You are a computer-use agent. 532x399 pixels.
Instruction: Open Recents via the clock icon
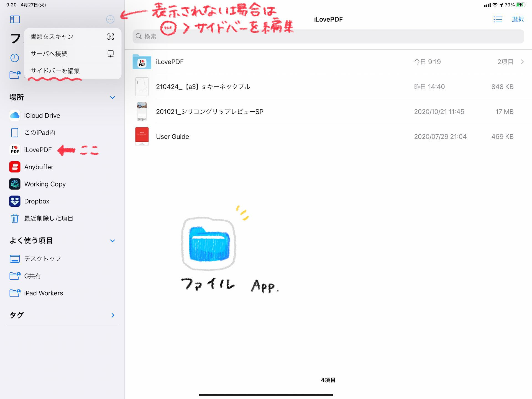(15, 58)
